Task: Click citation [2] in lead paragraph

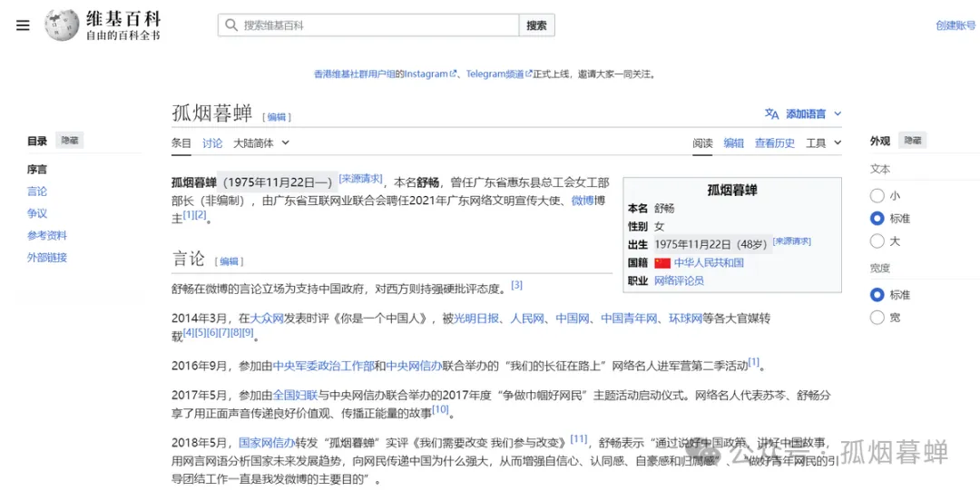Action: click(x=201, y=215)
